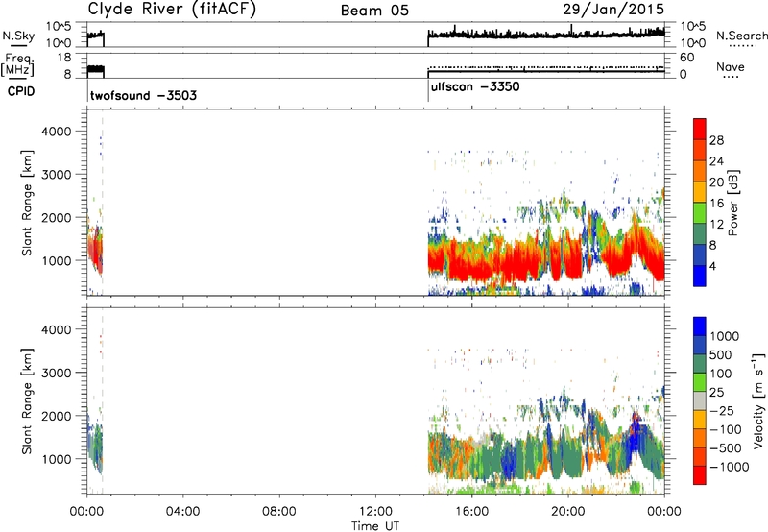Click the '16' tick on Power colorbar
The width and height of the screenshot is (768, 532).
click(x=716, y=204)
